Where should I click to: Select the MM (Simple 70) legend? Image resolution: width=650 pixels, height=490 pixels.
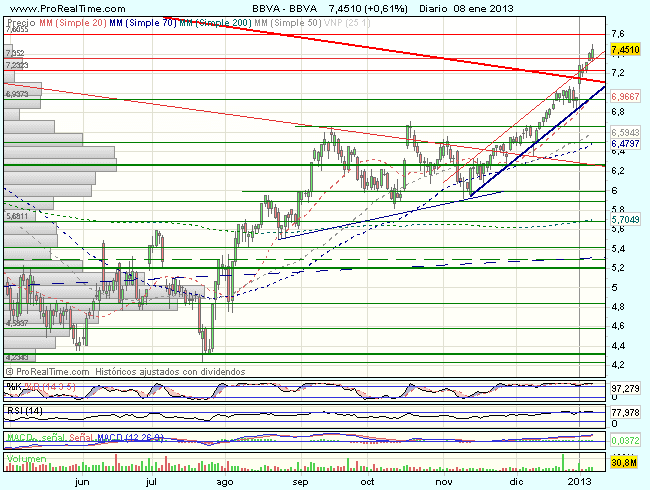click(x=143, y=23)
